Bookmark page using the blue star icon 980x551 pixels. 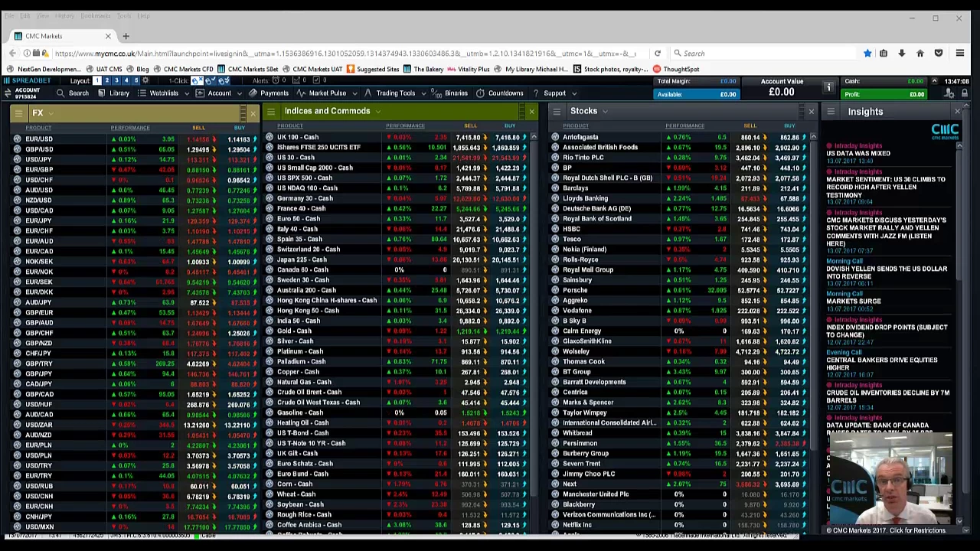point(867,54)
